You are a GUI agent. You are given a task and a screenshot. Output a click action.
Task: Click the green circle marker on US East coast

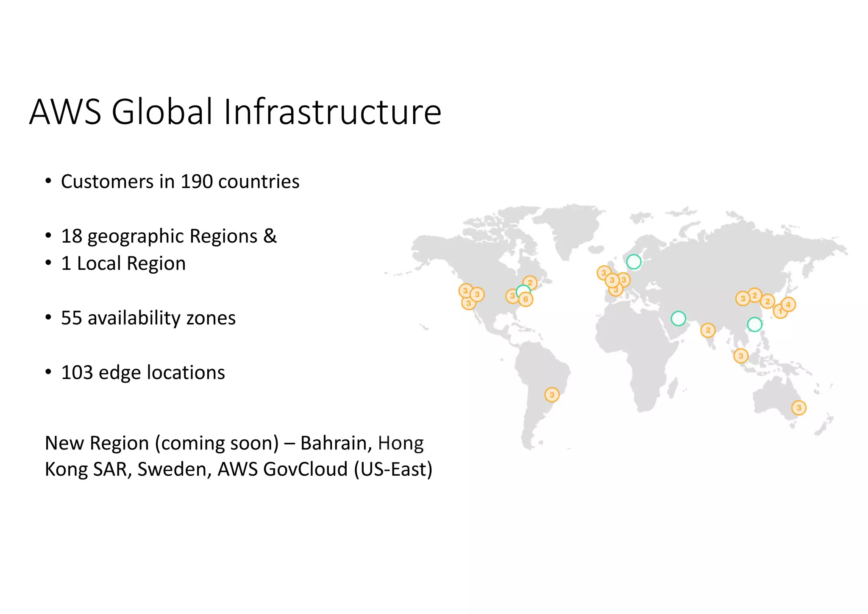(x=523, y=292)
